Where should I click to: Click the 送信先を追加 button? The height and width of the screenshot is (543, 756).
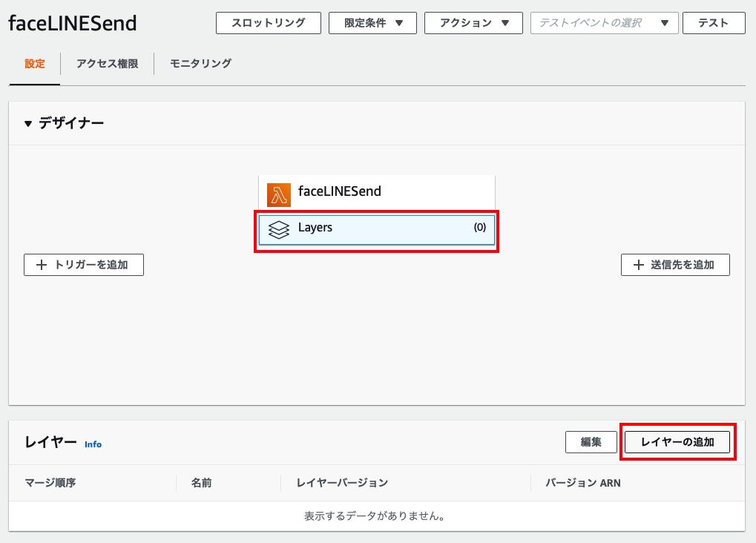coord(675,265)
